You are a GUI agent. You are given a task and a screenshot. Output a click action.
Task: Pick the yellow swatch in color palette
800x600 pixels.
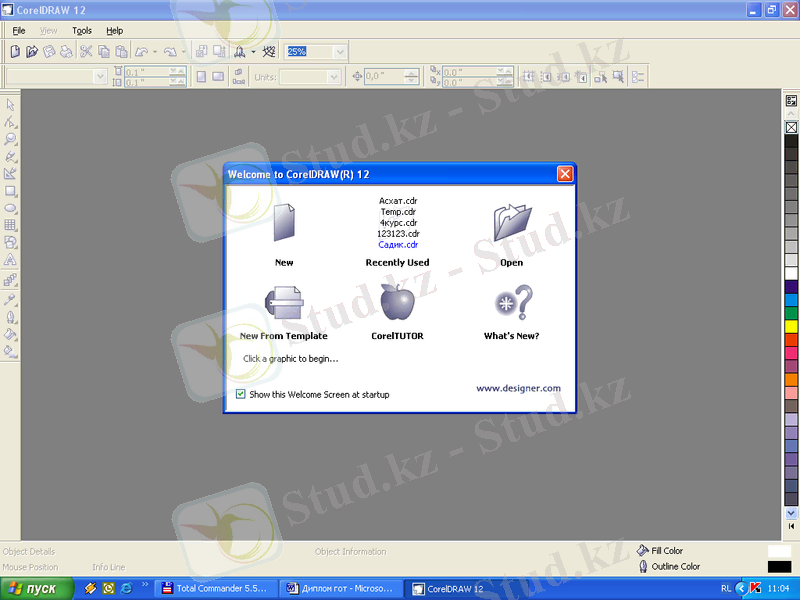tap(791, 326)
